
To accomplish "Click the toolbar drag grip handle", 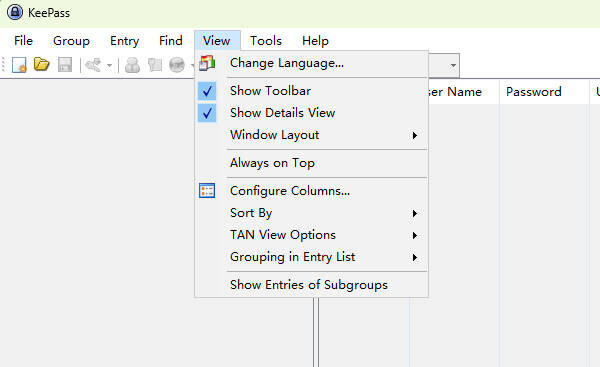I will pyautogui.click(x=4, y=65).
